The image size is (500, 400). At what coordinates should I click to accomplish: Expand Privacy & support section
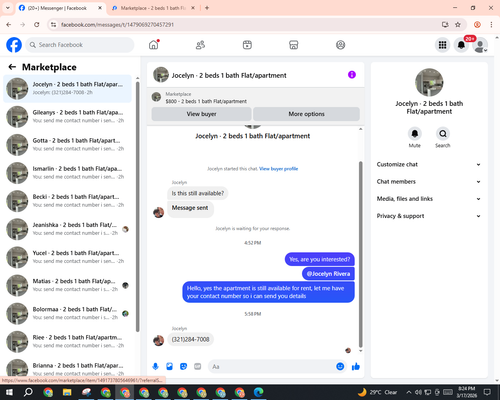click(429, 216)
